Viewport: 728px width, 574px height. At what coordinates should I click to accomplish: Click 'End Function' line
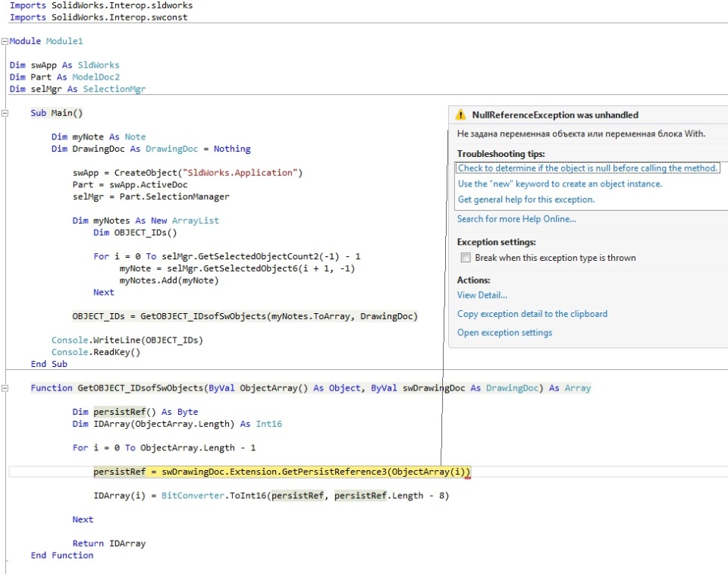point(61,556)
